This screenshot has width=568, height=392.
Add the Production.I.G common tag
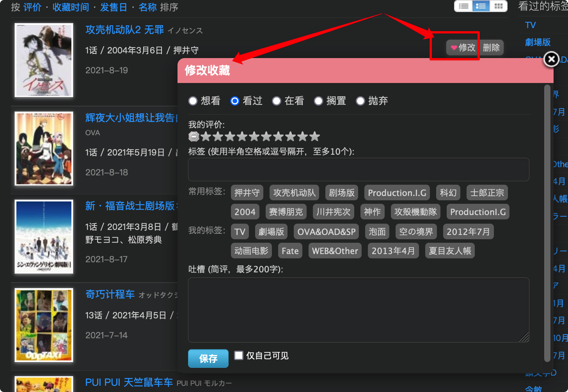click(x=397, y=193)
